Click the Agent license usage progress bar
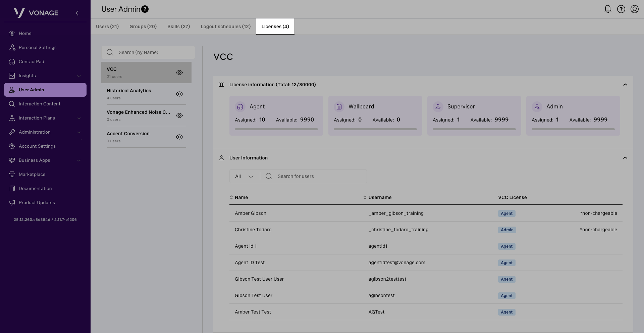This screenshot has height=333, width=644. [x=276, y=129]
